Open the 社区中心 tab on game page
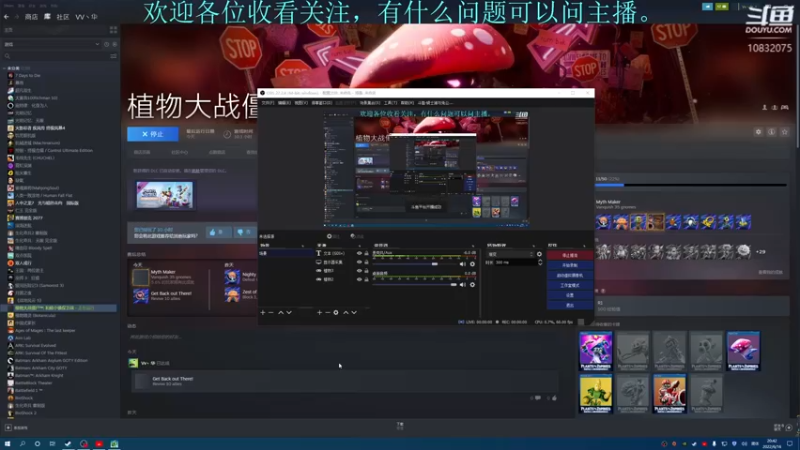This screenshot has height=450, width=800. 180,152
